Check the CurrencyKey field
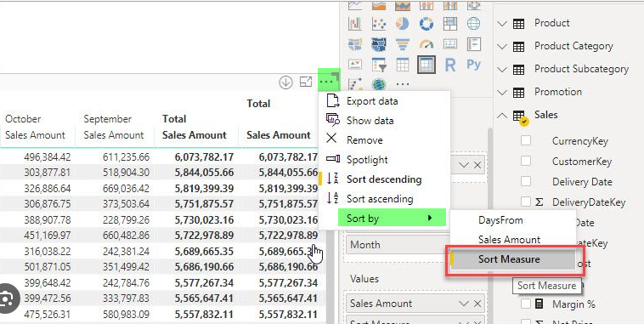 tap(526, 140)
